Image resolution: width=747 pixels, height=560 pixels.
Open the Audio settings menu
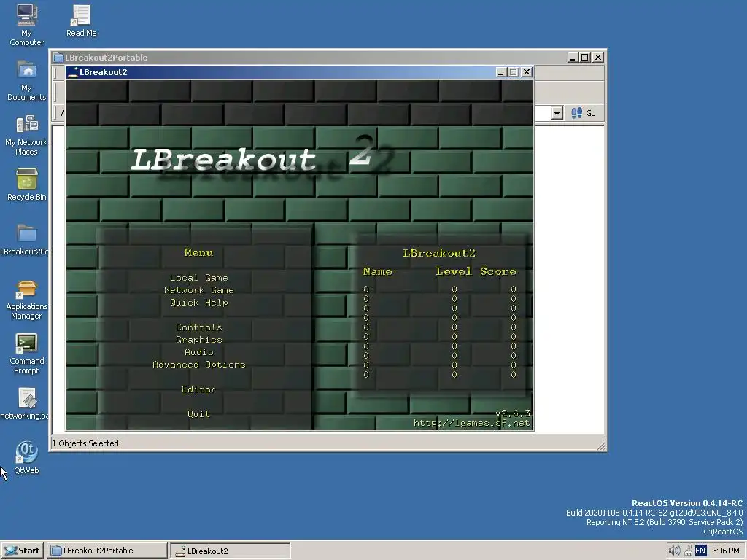click(x=198, y=352)
